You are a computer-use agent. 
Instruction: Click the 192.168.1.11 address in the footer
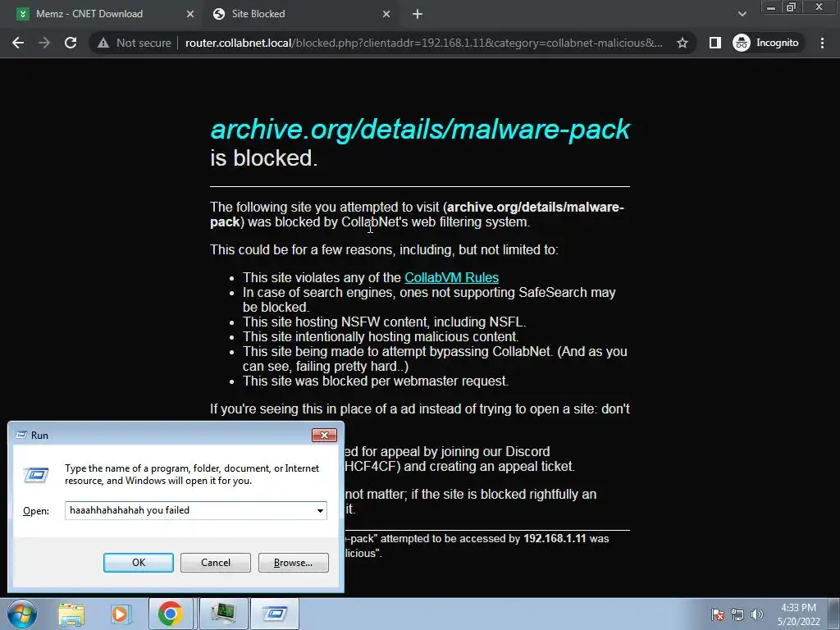tap(555, 538)
